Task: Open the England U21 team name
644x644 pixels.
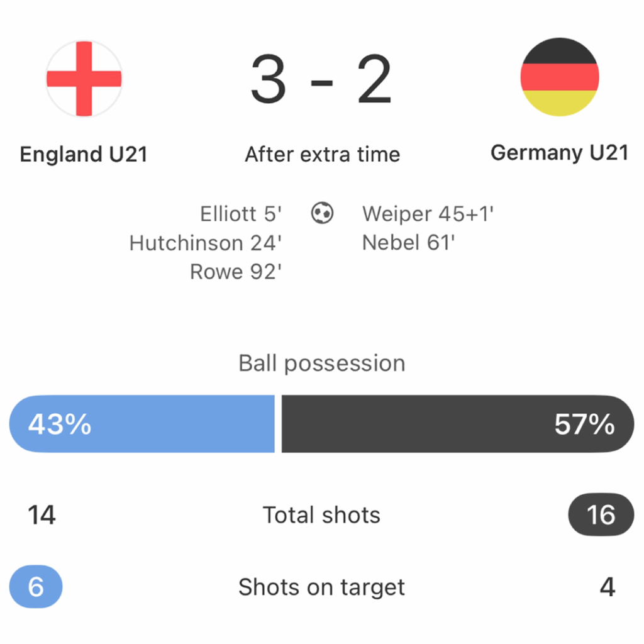Action: [84, 155]
